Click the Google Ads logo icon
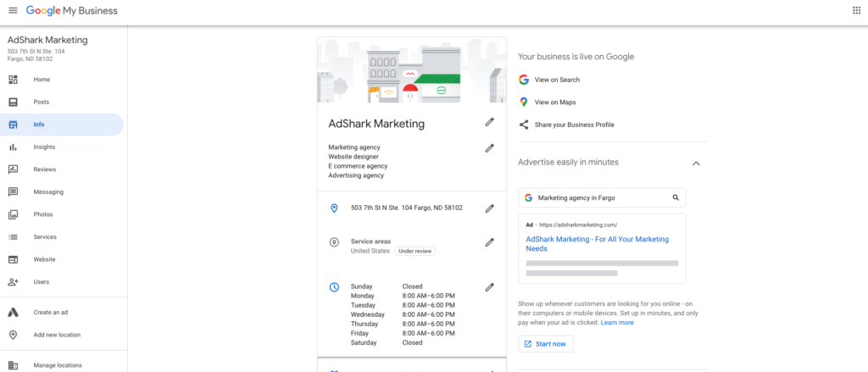The height and width of the screenshot is (372, 868). click(x=14, y=312)
